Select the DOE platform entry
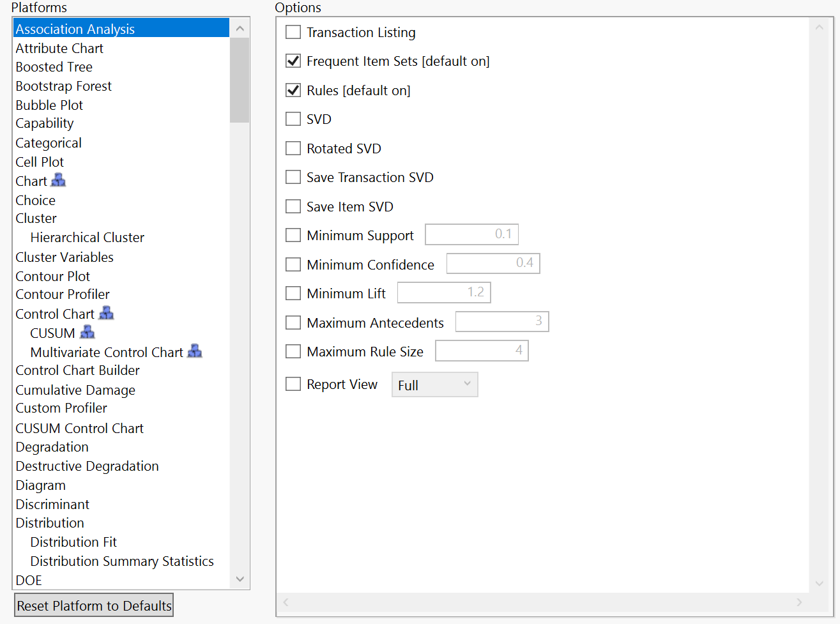This screenshot has width=840, height=624. click(x=28, y=580)
